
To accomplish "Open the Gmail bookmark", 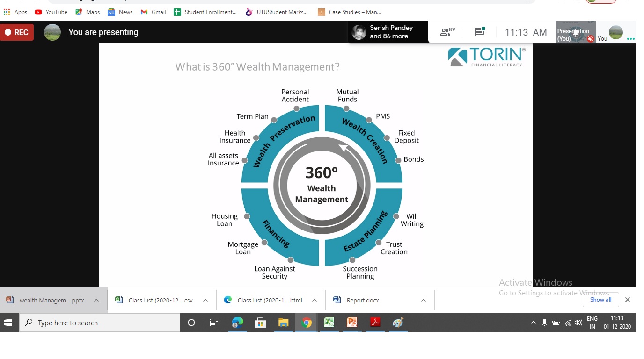I will [154, 12].
